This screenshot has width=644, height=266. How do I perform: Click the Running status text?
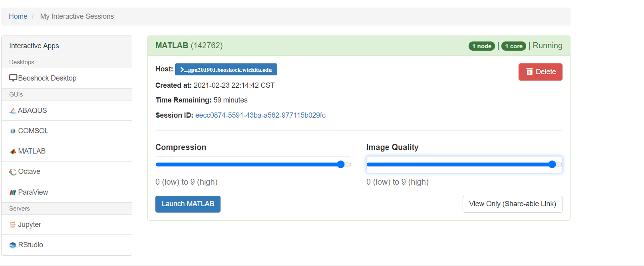click(547, 45)
